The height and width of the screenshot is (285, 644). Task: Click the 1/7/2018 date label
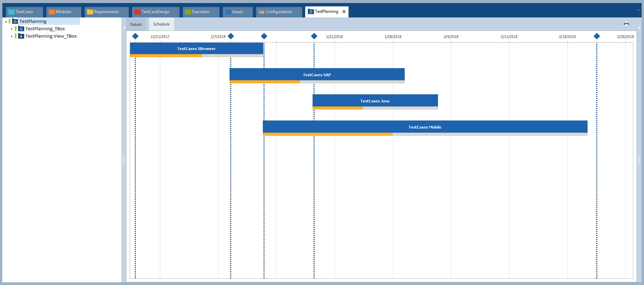(x=218, y=37)
